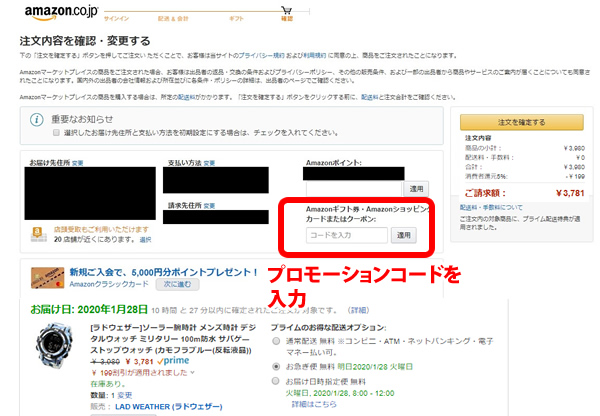600x416 pixels.
Task: Click 適用 next to the coupon code field
Action: coord(403,235)
